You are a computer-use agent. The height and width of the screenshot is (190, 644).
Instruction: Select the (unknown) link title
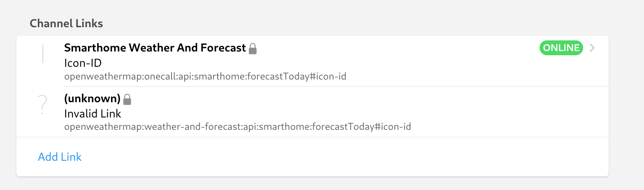pyautogui.click(x=92, y=99)
